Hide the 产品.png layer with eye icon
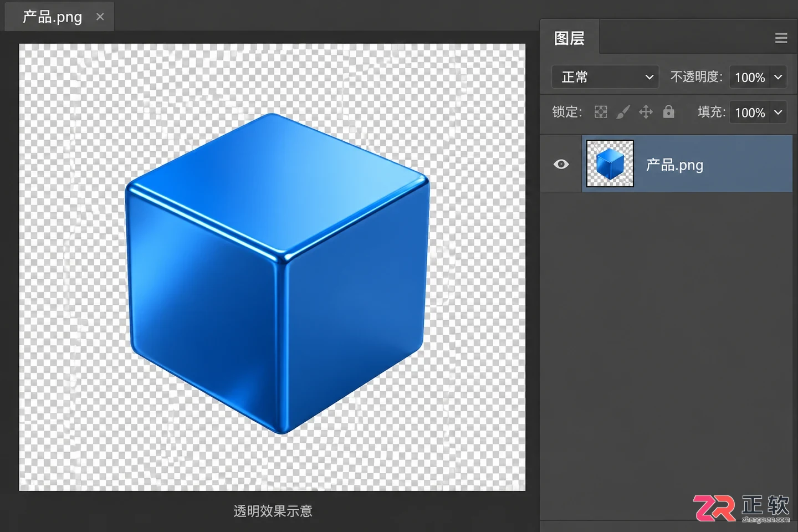The height and width of the screenshot is (532, 798). coord(561,164)
